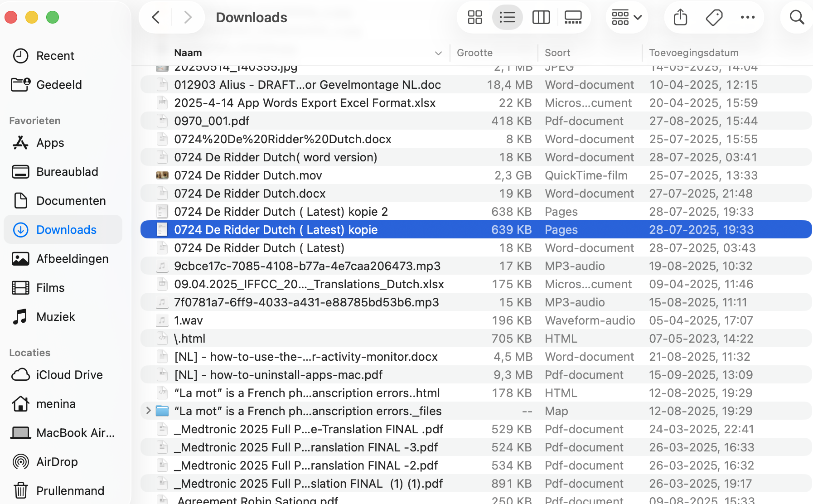The height and width of the screenshot is (504, 813).
Task: Open the Share menu icon
Action: click(679, 17)
